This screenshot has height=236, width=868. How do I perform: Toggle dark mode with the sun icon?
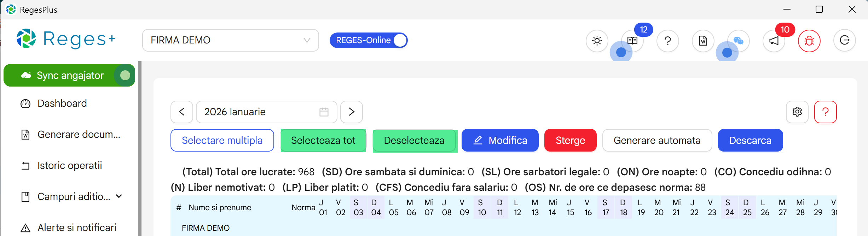click(597, 41)
